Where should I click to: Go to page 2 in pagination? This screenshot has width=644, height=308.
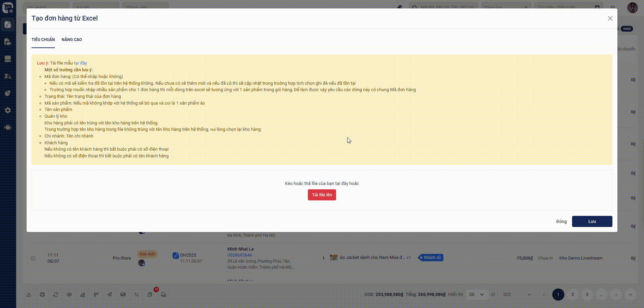573,295
